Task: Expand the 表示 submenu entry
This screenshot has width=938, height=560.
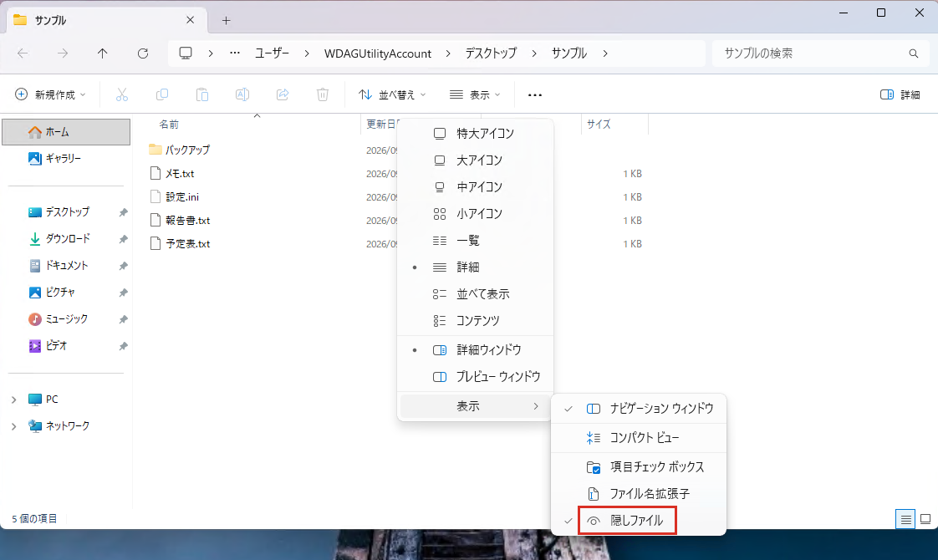Action: tap(476, 406)
